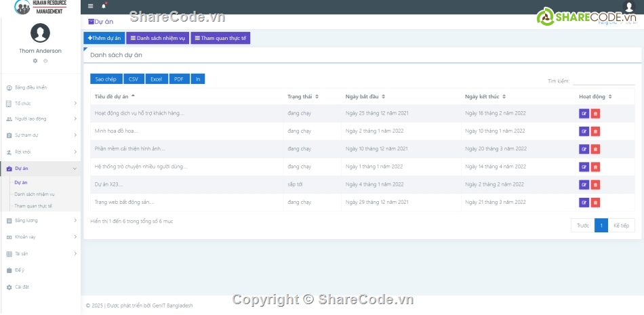The width and height of the screenshot is (644, 315).
Task: Click the sidebar profile picture
Action: click(40, 33)
